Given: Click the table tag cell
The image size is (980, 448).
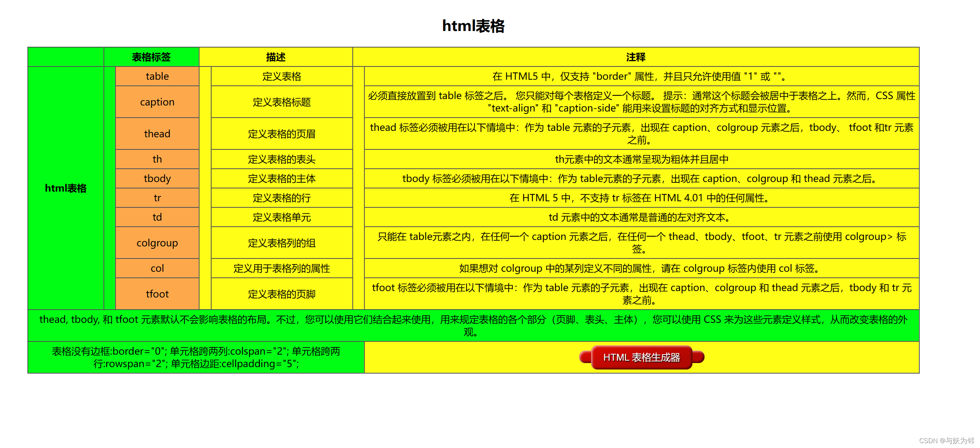Looking at the screenshot, I should (x=157, y=76).
